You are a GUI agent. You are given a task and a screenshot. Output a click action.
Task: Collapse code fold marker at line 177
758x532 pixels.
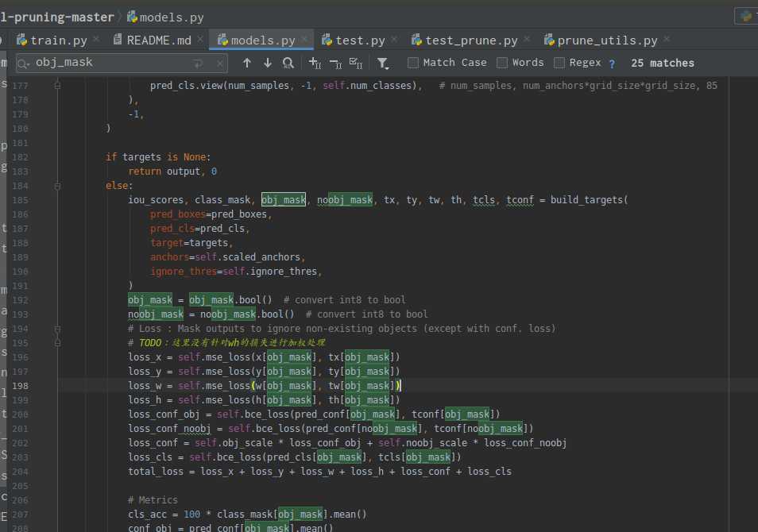[x=57, y=86]
